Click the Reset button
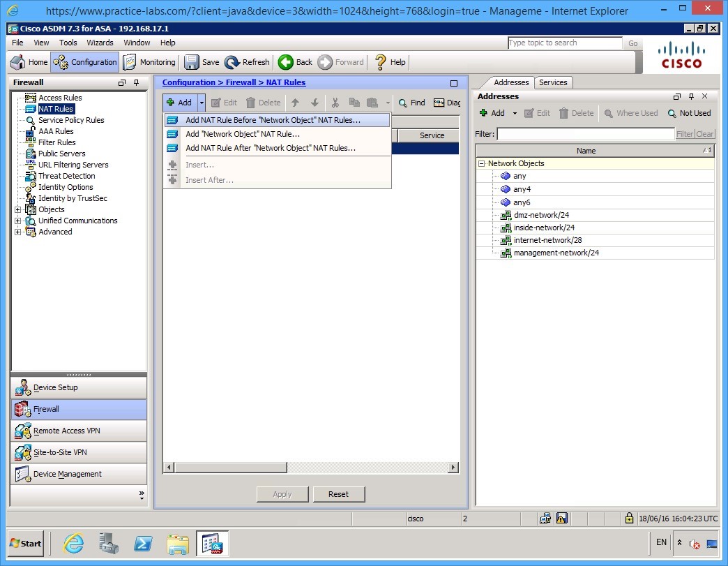The height and width of the screenshot is (566, 728). pos(339,494)
